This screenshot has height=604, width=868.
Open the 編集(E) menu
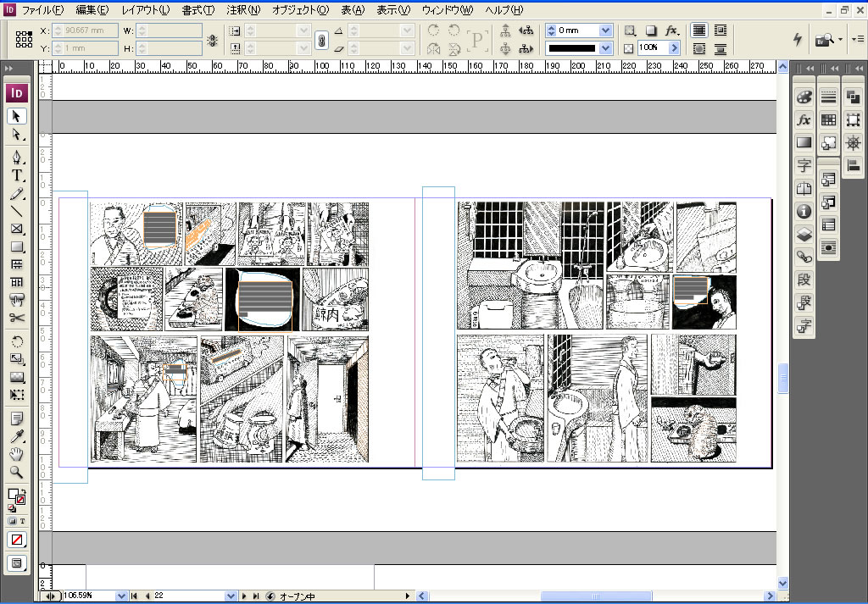click(92, 10)
